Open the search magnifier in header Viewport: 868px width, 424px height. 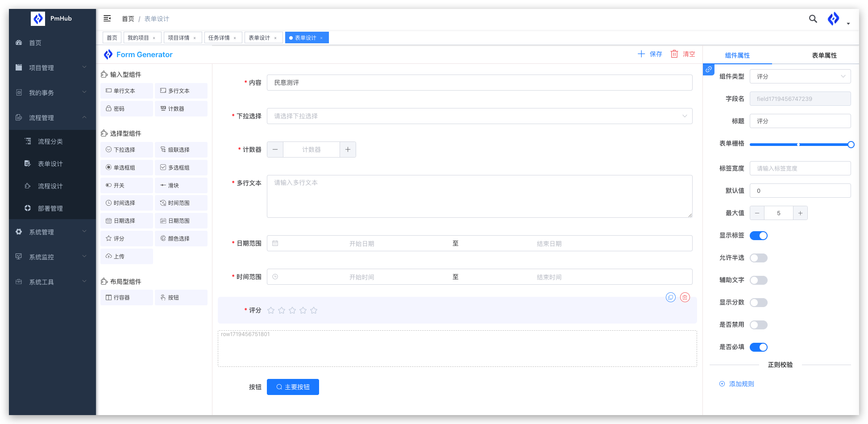(813, 19)
